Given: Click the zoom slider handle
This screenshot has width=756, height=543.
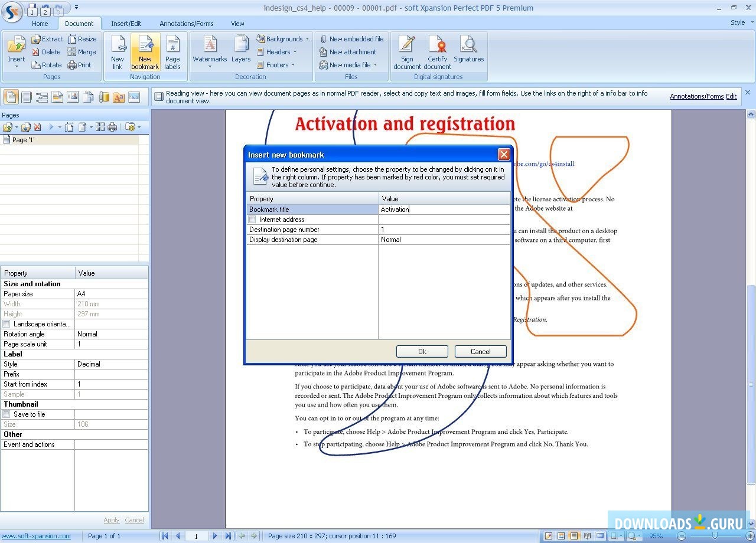Looking at the screenshot, I should click(x=715, y=536).
